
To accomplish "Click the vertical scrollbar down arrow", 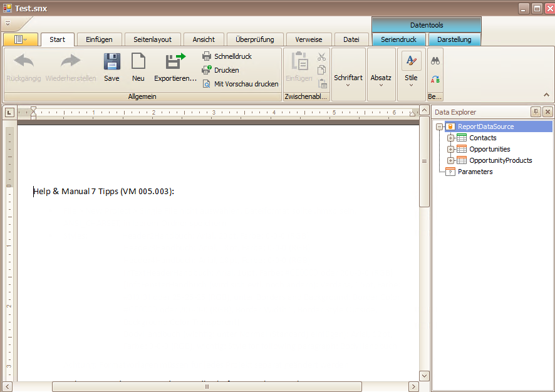I will [x=424, y=376].
